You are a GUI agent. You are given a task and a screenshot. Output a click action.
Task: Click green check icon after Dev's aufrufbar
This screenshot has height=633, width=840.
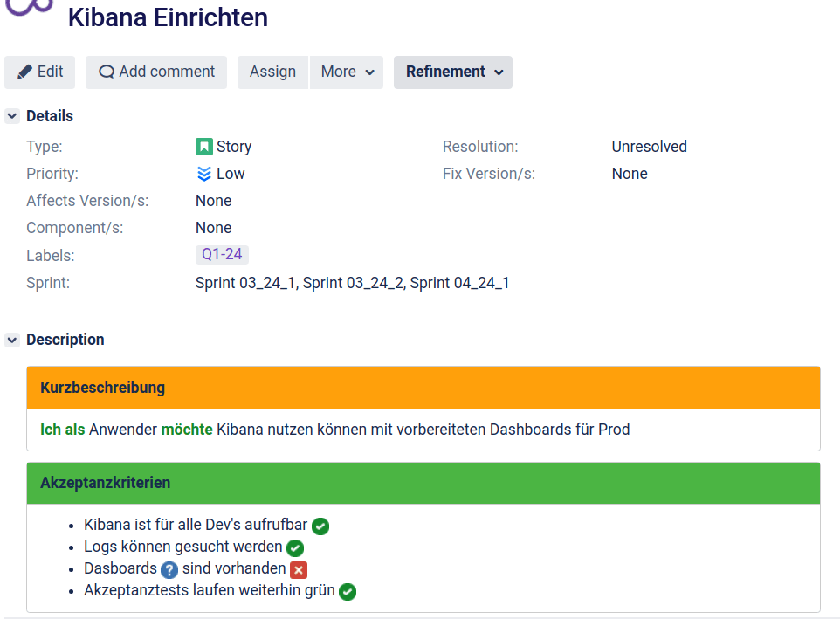320,526
